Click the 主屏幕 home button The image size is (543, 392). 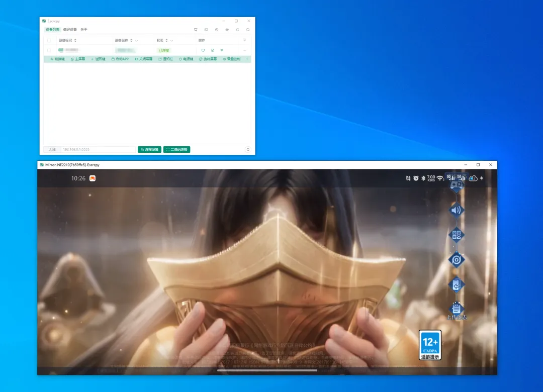click(x=78, y=59)
